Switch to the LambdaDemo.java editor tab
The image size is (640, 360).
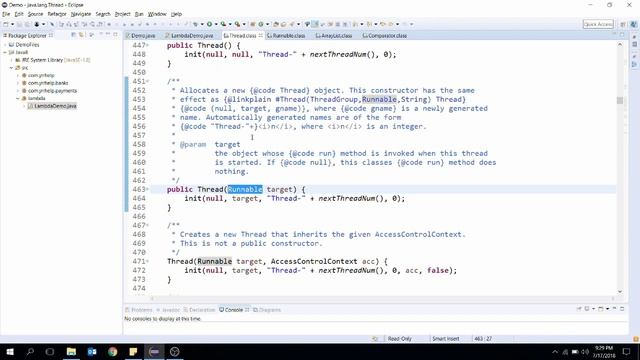[x=189, y=36]
